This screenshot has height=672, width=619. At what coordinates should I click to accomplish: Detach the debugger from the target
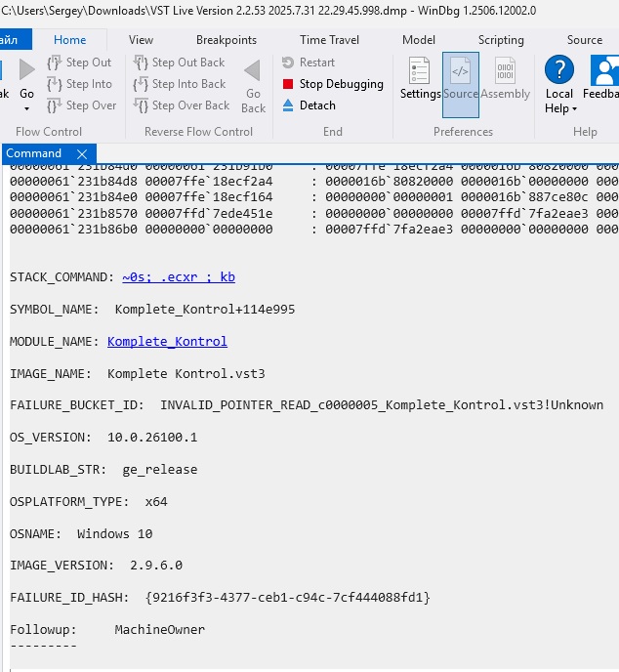pyautogui.click(x=309, y=105)
